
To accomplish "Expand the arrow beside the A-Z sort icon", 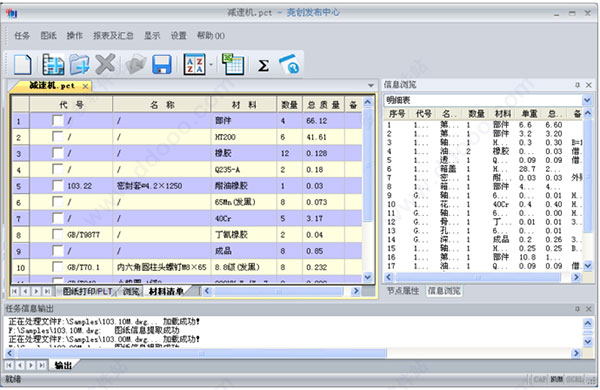I will (211, 64).
